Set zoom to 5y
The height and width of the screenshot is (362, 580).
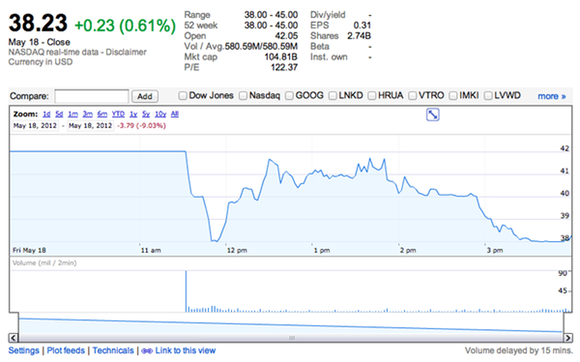click(x=146, y=114)
